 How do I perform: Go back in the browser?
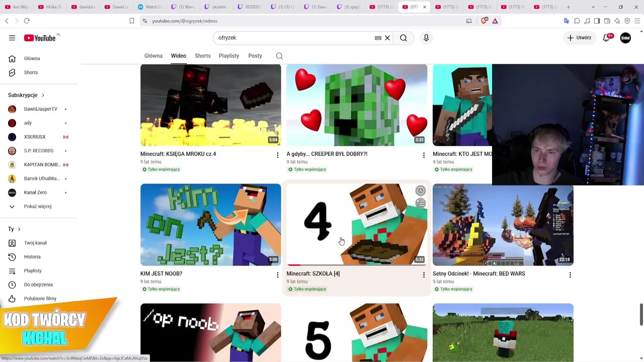click(7, 21)
